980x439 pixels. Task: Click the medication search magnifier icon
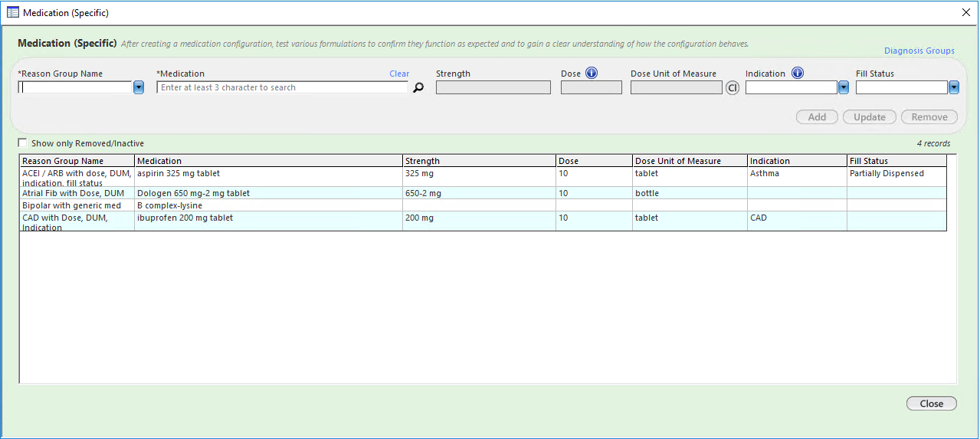pos(418,87)
